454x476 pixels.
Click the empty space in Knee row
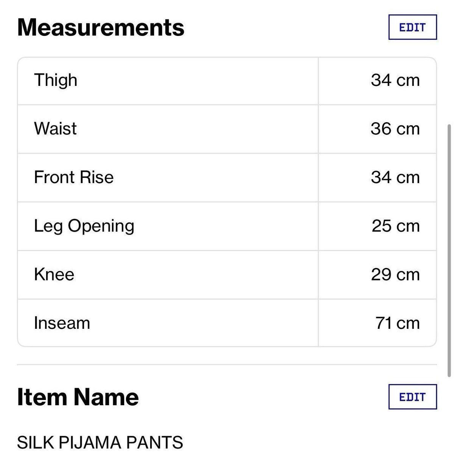196,275
